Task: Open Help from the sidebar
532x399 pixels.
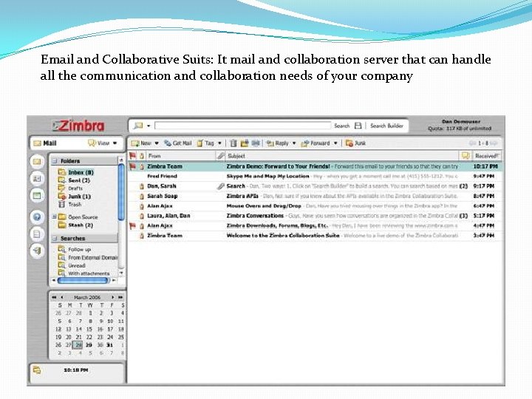Action: click(x=37, y=216)
